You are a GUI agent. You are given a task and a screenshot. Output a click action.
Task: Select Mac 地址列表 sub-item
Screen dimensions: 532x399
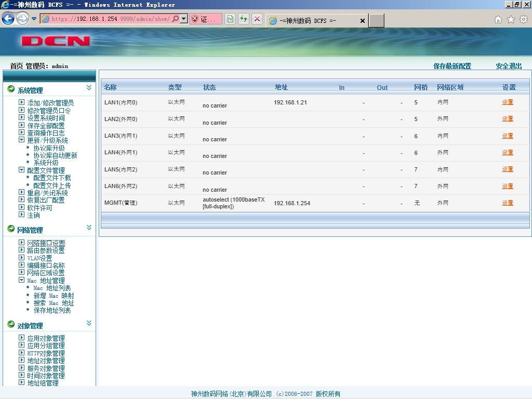52,288
